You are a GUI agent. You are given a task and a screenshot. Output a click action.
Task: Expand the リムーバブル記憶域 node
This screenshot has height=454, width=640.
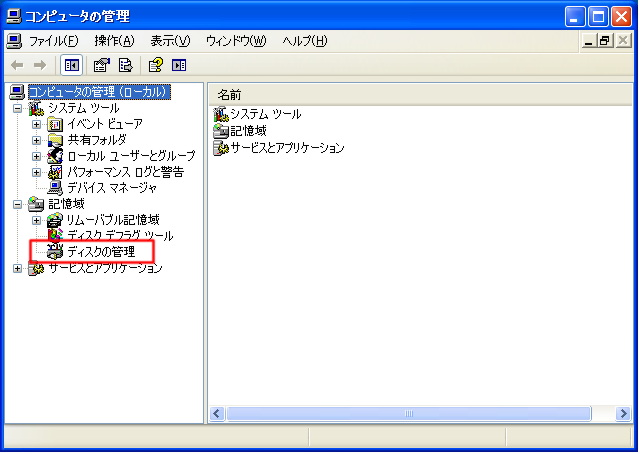click(x=36, y=220)
